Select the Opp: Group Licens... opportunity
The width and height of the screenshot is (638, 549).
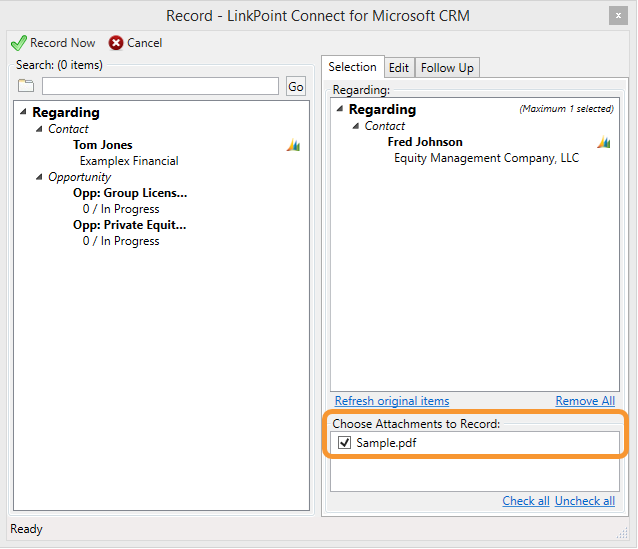(130, 193)
